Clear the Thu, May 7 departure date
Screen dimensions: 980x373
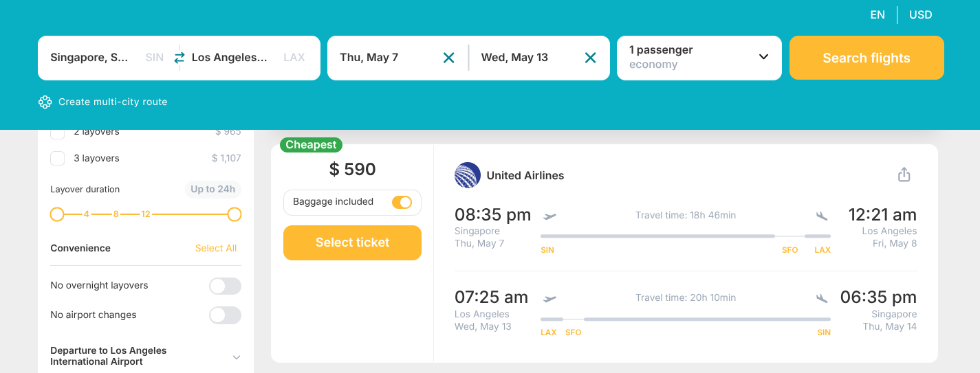pos(449,58)
